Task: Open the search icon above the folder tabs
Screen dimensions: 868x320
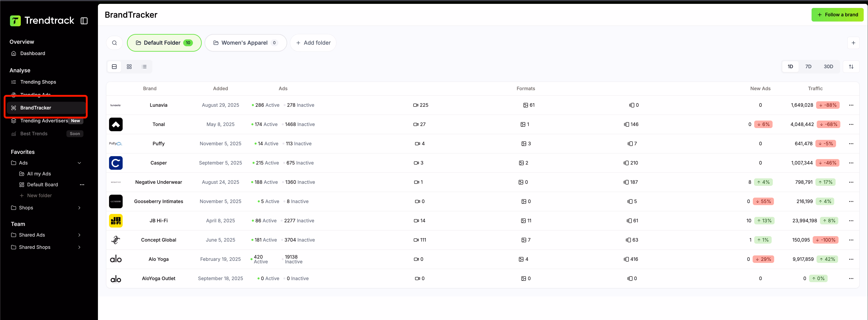Action: (x=114, y=43)
